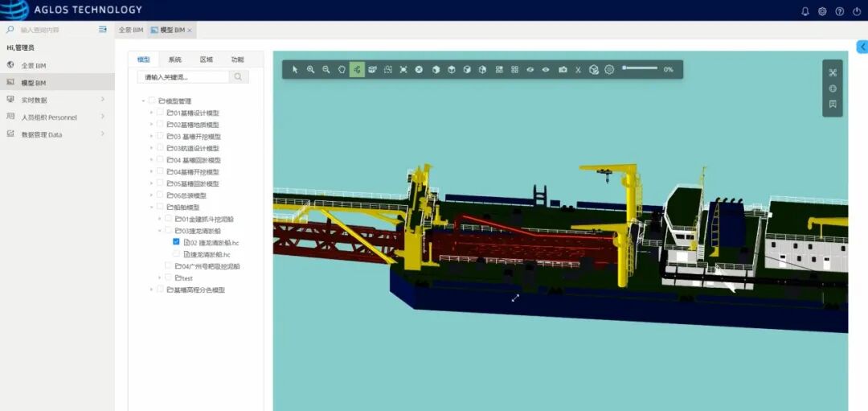This screenshot has width=868, height=411.
Task: Click the power logout icon
Action: (x=857, y=11)
